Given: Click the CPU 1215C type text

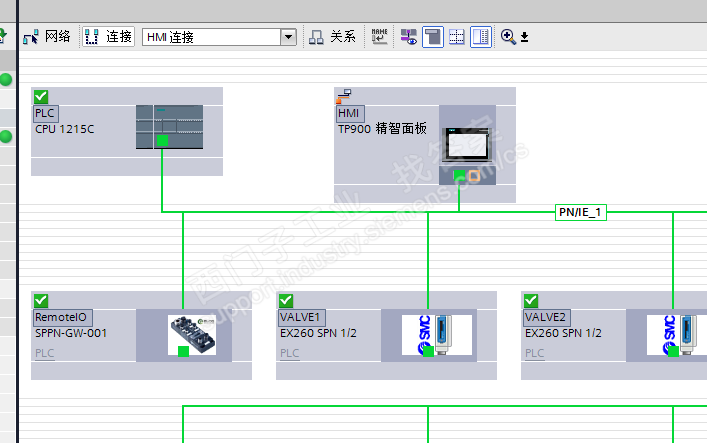Looking at the screenshot, I should pyautogui.click(x=65, y=129).
